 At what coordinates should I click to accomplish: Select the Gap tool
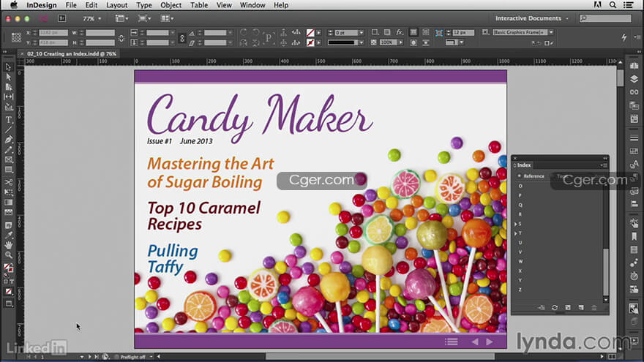[x=8, y=97]
